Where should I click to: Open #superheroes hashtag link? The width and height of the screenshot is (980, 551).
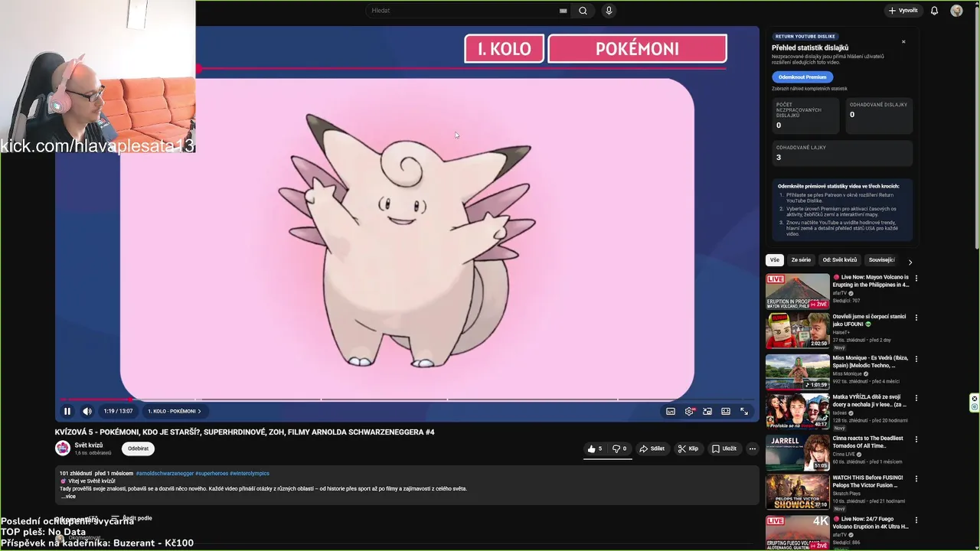211,474
